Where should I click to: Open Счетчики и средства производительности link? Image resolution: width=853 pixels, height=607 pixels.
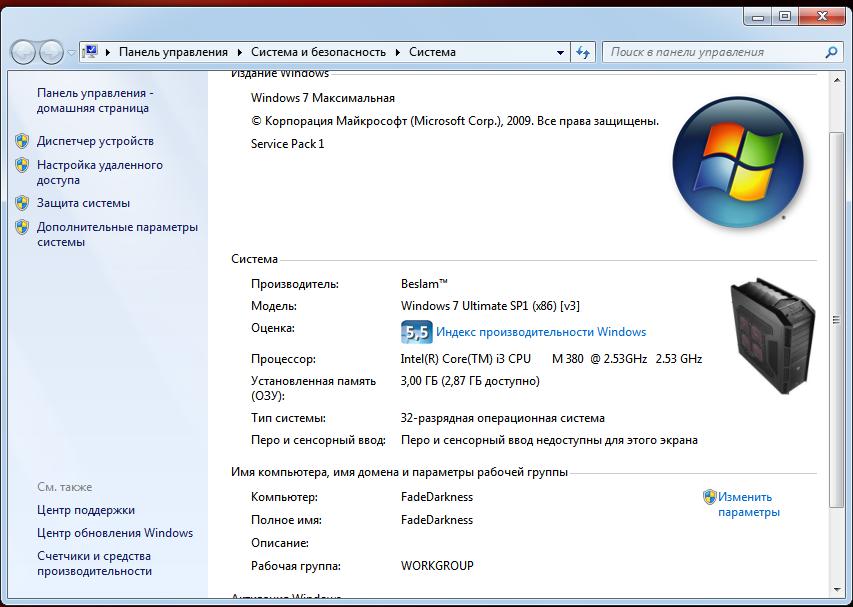tap(94, 563)
